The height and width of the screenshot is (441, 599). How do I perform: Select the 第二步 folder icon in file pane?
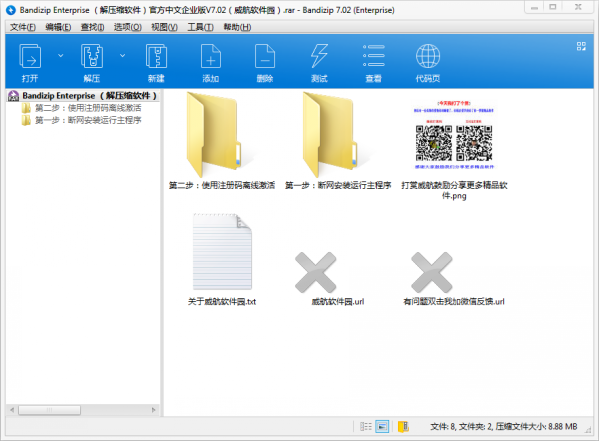(x=214, y=135)
